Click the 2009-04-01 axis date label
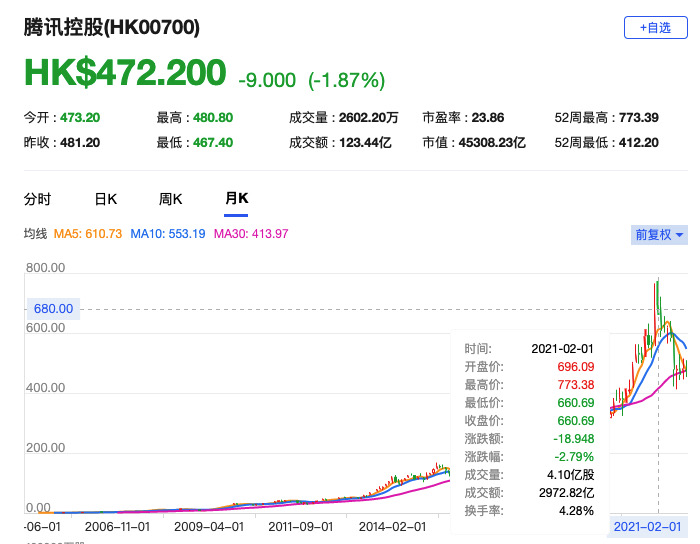700x544 pixels. pyautogui.click(x=209, y=527)
